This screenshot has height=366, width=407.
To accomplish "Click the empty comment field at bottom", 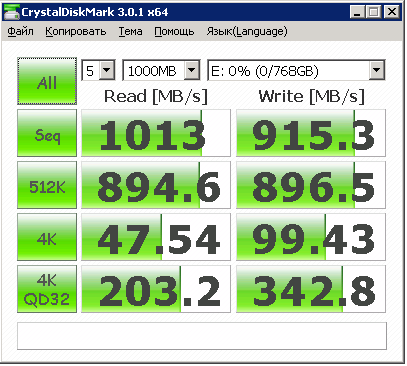I will tap(202, 336).
